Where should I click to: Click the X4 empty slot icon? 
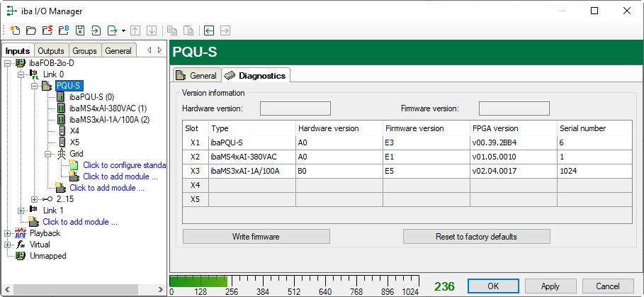pyautogui.click(x=62, y=131)
